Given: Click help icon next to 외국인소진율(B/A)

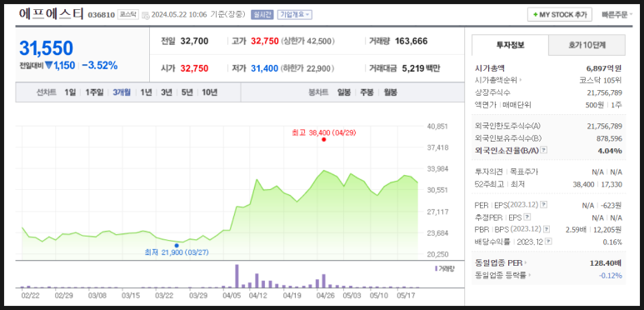Looking at the screenshot, I should [x=544, y=150].
